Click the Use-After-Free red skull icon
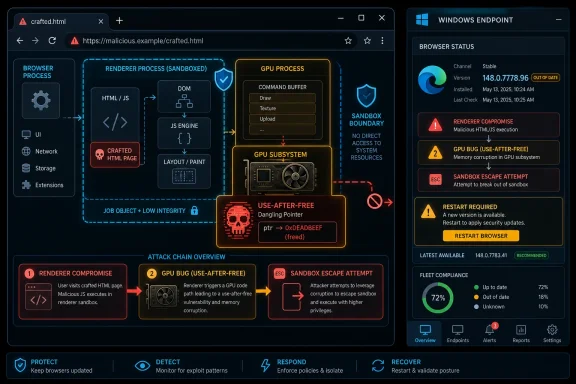 point(238,220)
